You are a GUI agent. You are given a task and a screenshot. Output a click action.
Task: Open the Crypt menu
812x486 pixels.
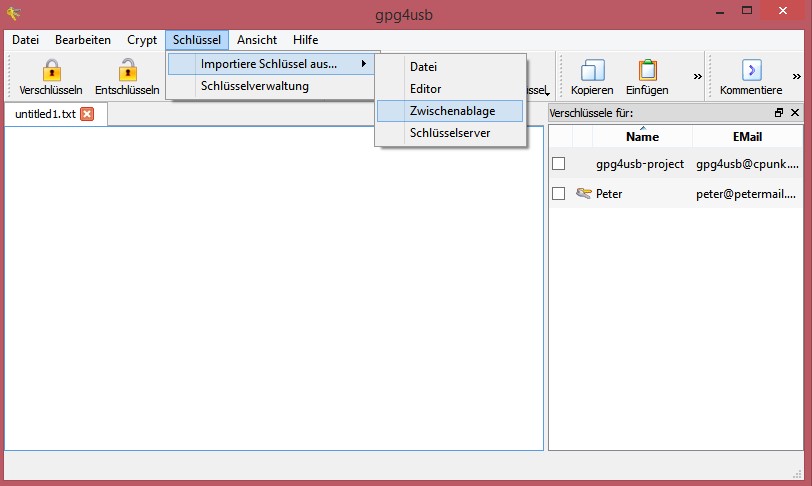coord(142,40)
